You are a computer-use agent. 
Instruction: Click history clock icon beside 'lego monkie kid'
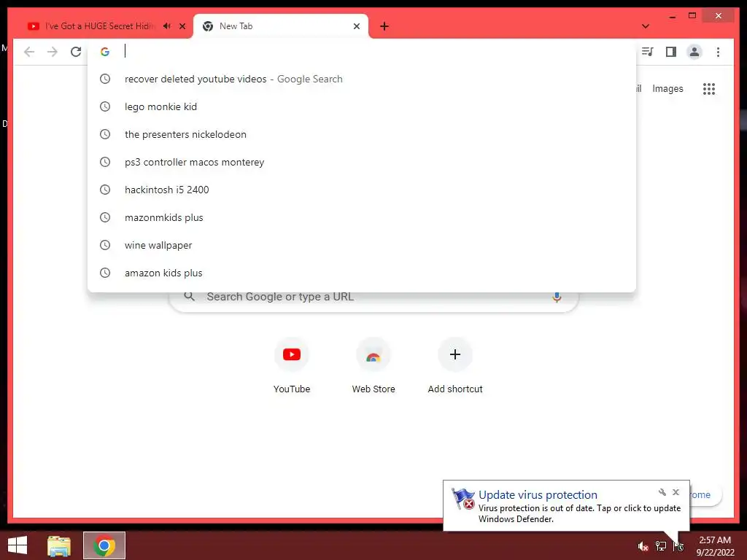click(x=105, y=106)
